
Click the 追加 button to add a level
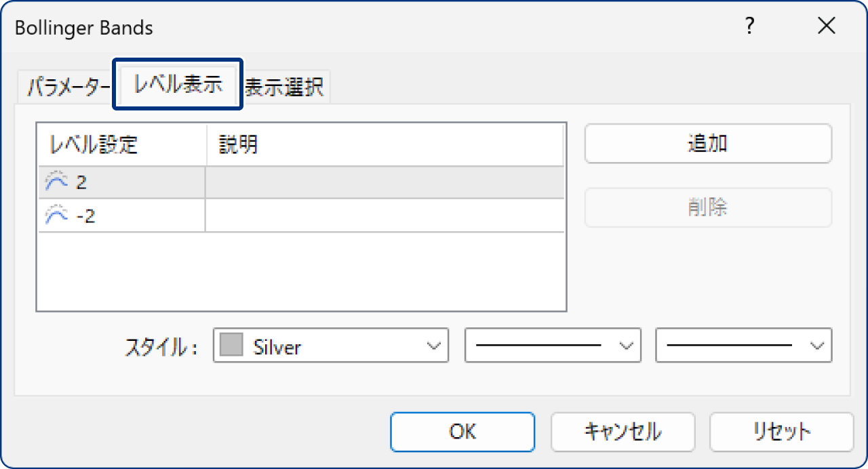coord(708,143)
